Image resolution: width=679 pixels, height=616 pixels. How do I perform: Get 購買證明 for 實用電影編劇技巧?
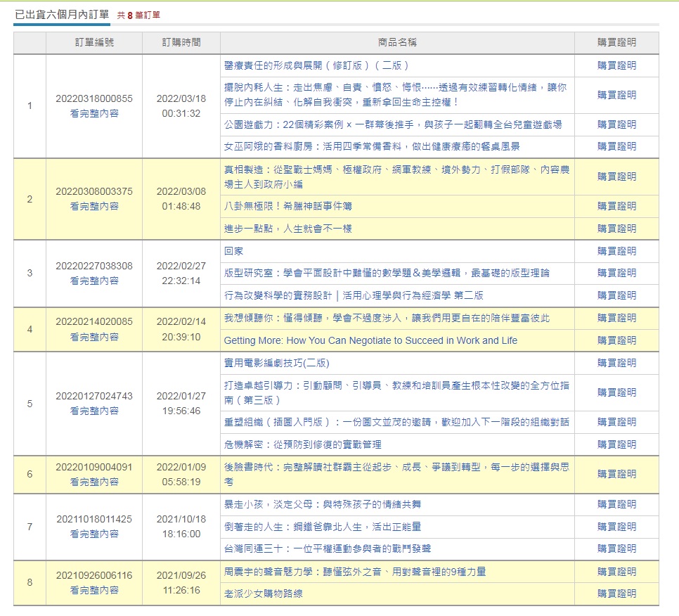click(x=616, y=363)
